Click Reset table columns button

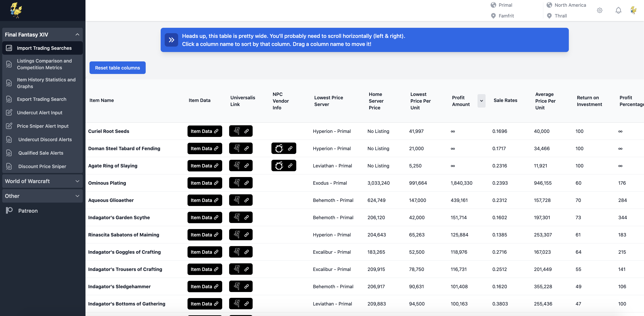coord(117,68)
